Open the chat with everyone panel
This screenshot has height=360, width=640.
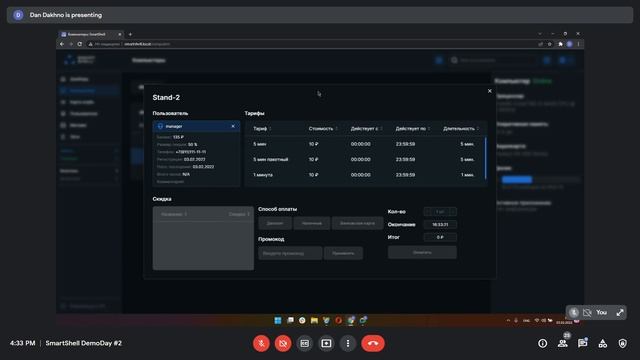click(582, 344)
